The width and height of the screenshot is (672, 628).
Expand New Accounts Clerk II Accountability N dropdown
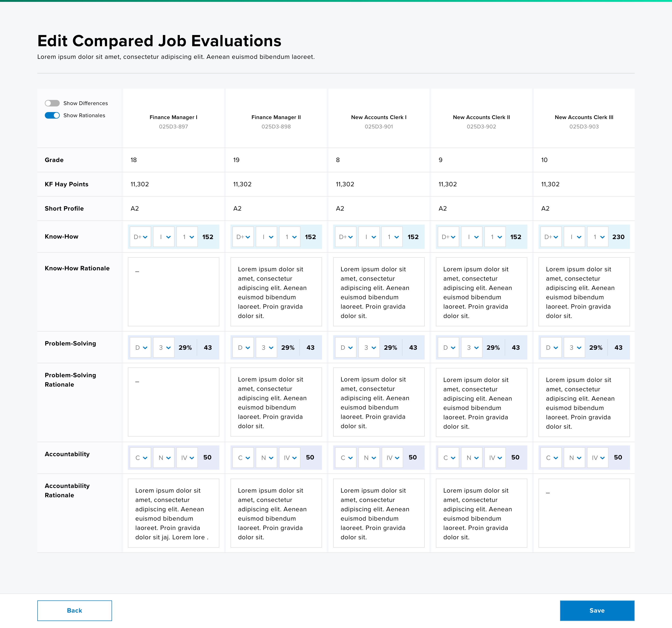472,458
